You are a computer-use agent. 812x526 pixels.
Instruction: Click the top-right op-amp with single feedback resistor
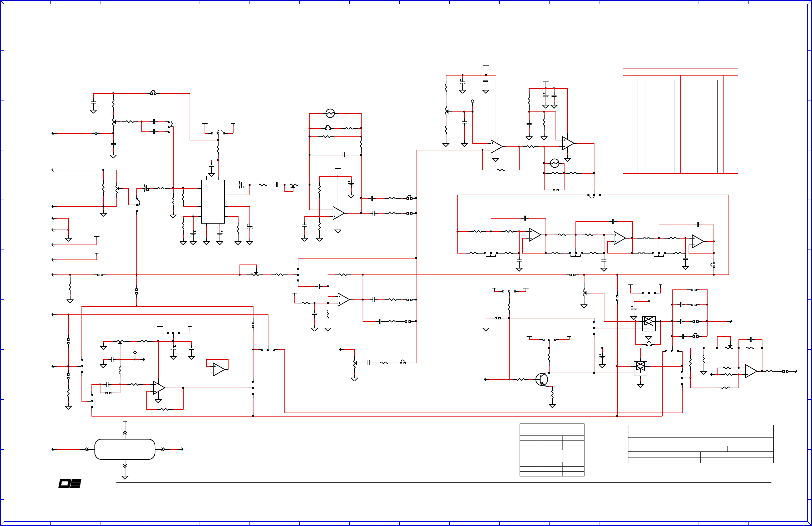pyautogui.click(x=496, y=147)
